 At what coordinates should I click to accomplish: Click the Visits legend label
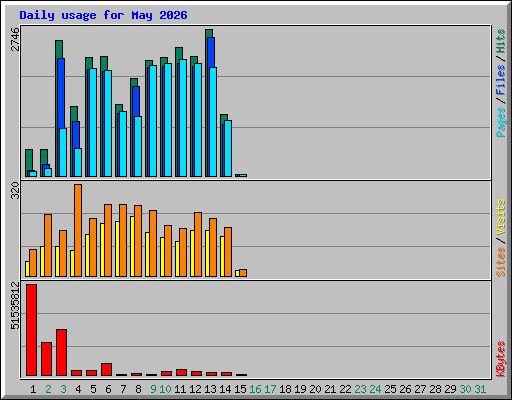click(x=501, y=218)
